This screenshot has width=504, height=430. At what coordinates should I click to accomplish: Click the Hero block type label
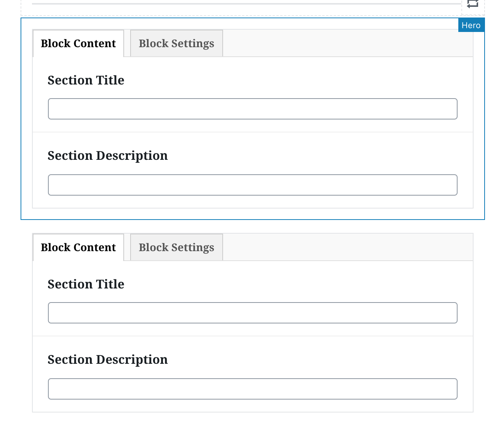(x=471, y=25)
